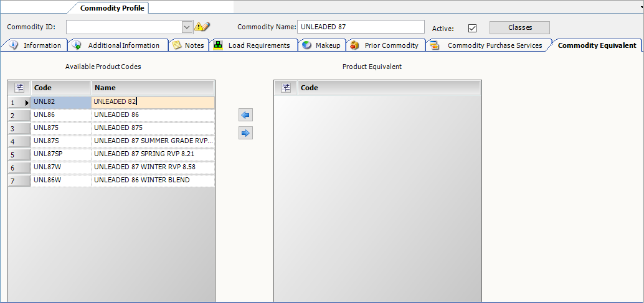The image size is (644, 303).
Task: Switch to the Additional Information tab
Action: coord(118,45)
